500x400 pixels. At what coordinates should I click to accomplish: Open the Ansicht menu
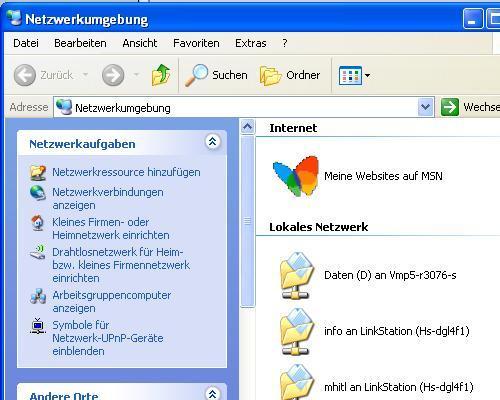[x=140, y=43]
